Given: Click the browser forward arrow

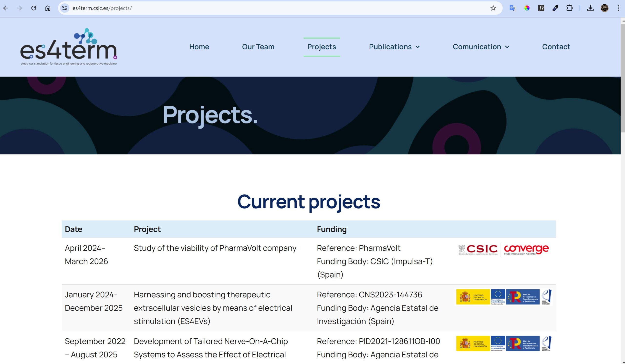Looking at the screenshot, I should pyautogui.click(x=20, y=8).
